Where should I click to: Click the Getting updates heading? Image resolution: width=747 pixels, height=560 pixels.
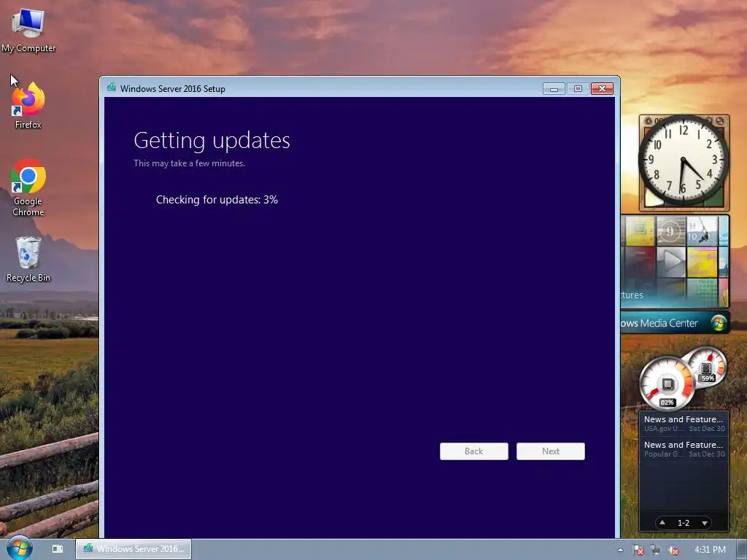(212, 141)
